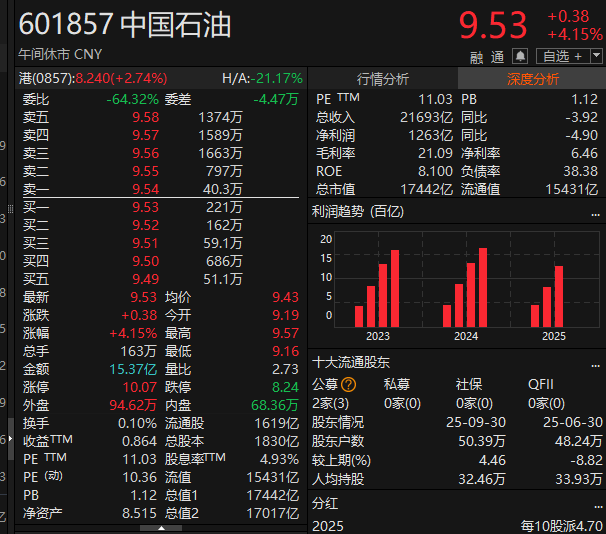606x534 pixels.
Task: Click the 卖五 ask price 9.58 row
Action: [145, 117]
